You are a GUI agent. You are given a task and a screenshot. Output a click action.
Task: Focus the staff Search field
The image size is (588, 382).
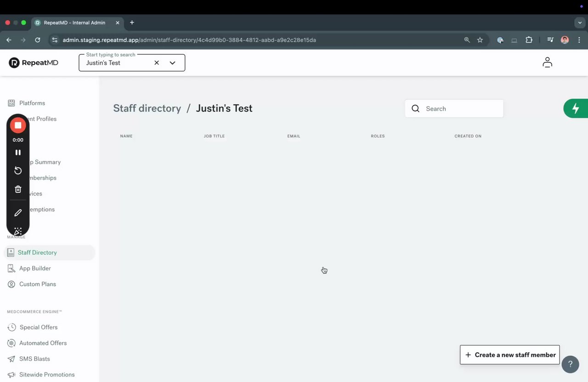(454, 109)
